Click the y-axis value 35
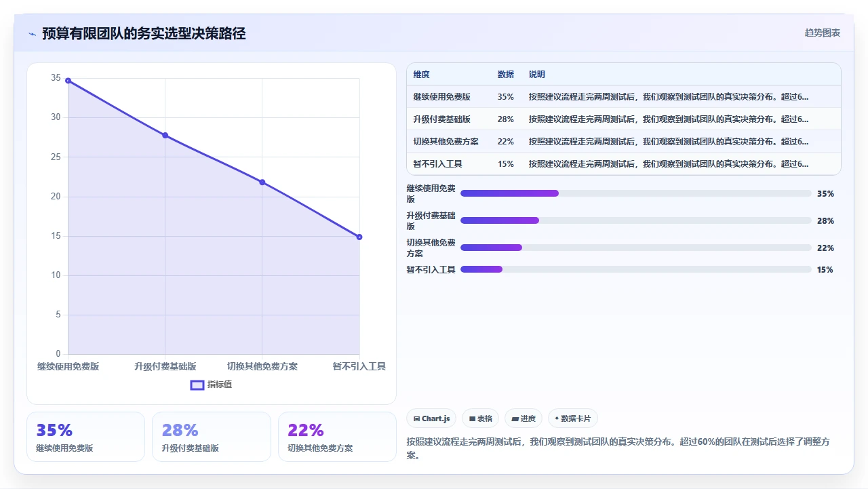This screenshot has width=868, height=489. tap(56, 78)
